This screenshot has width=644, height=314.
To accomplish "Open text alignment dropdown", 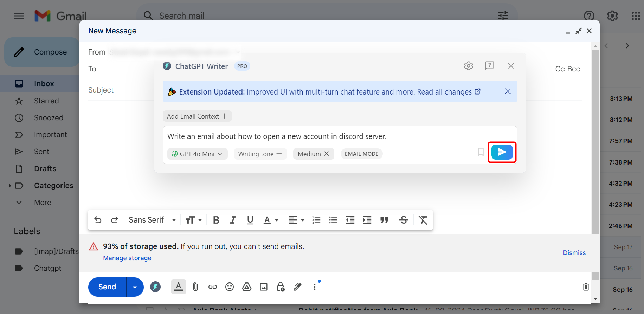I will [x=297, y=220].
